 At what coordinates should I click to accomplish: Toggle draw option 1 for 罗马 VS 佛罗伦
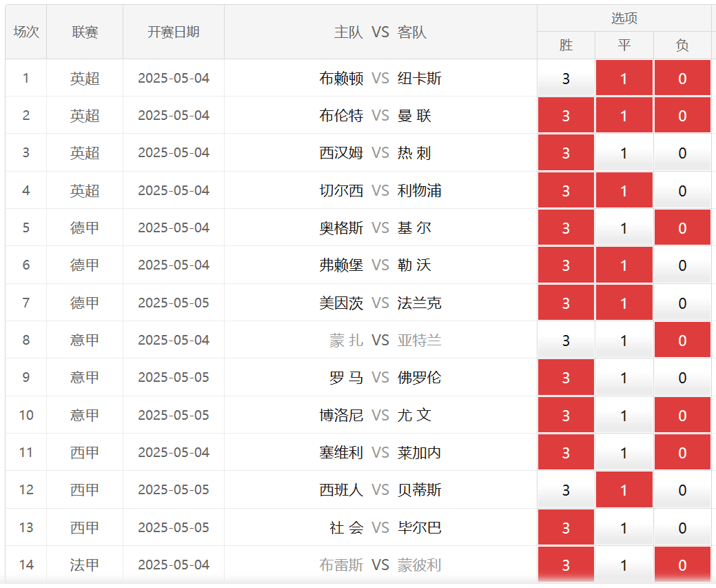tap(624, 378)
